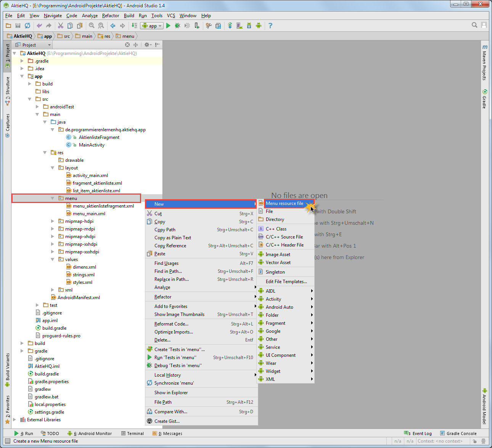Collapse the values folder
The height and width of the screenshot is (448, 492).
pos(53,259)
